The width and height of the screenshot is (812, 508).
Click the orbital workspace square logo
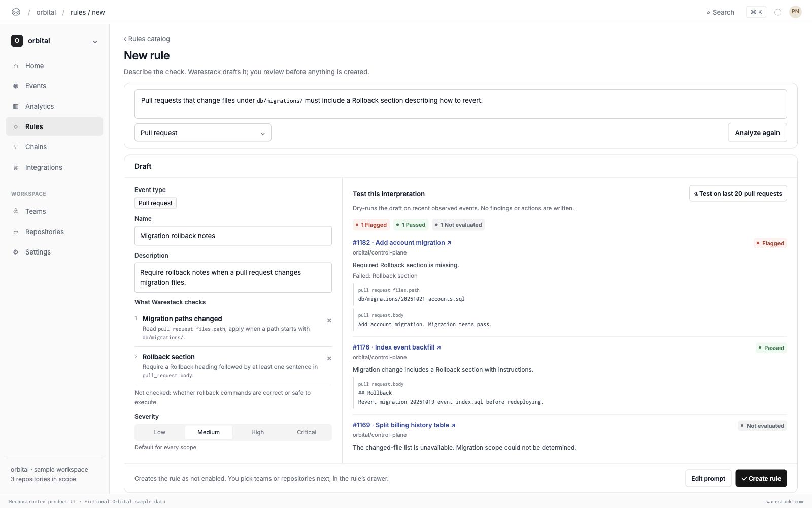tap(17, 41)
